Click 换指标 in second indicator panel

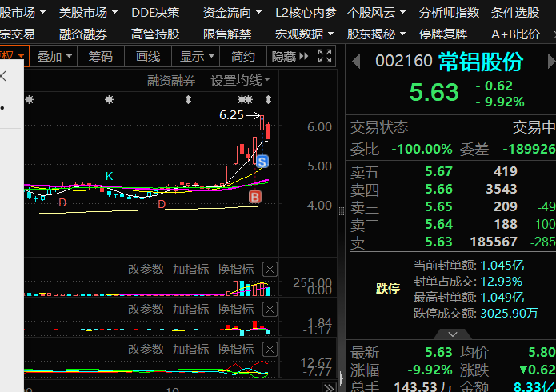pyautogui.click(x=235, y=310)
